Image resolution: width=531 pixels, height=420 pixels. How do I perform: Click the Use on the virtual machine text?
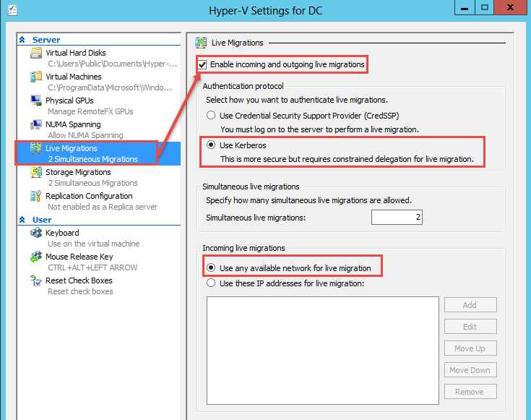click(x=93, y=244)
